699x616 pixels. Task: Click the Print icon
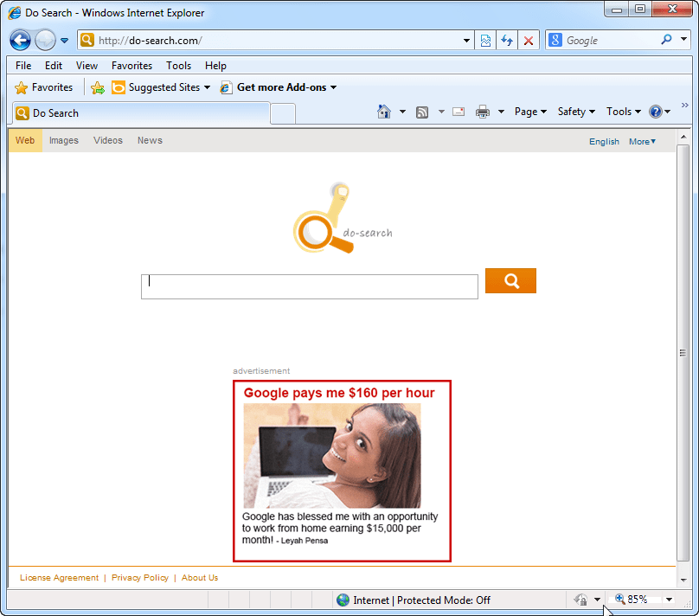[x=483, y=112]
